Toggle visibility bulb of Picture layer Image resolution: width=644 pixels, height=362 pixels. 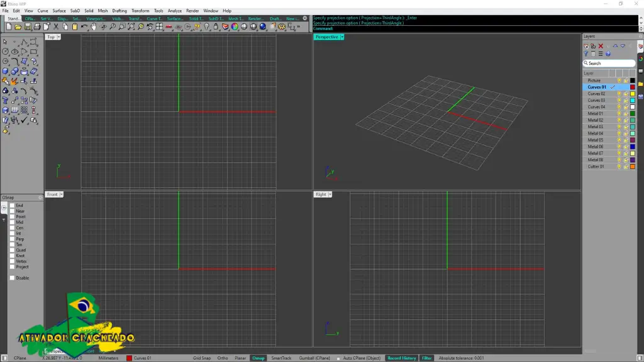tap(619, 80)
